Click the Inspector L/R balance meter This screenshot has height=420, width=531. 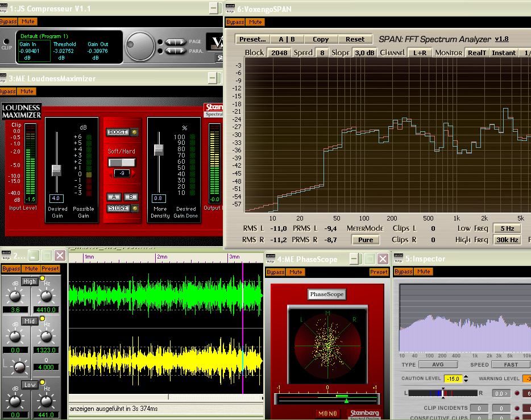443,393
